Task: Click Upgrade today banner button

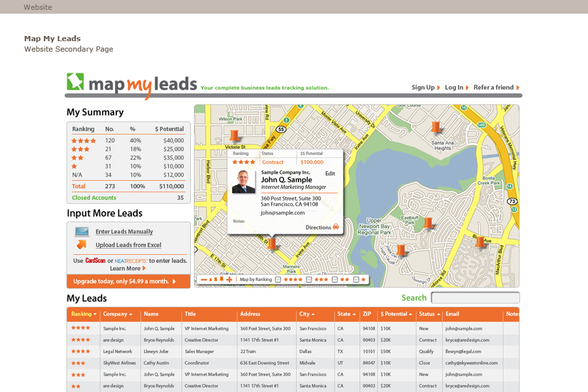Action: (128, 282)
